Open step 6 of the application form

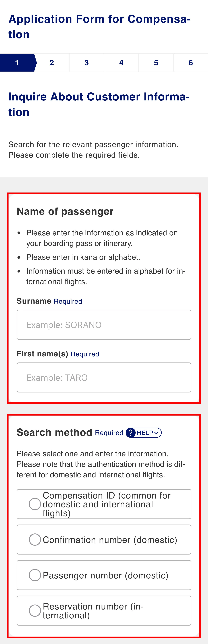click(x=191, y=63)
